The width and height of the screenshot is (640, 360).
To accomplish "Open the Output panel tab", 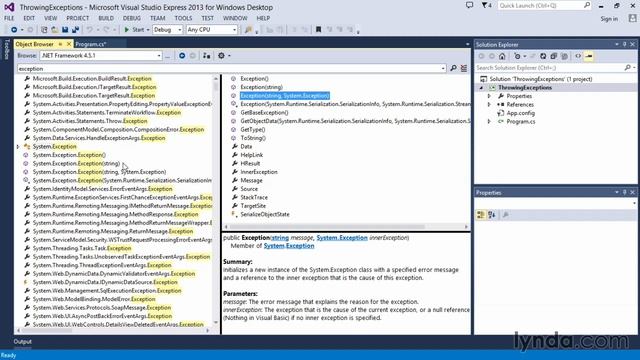I will (x=22, y=342).
